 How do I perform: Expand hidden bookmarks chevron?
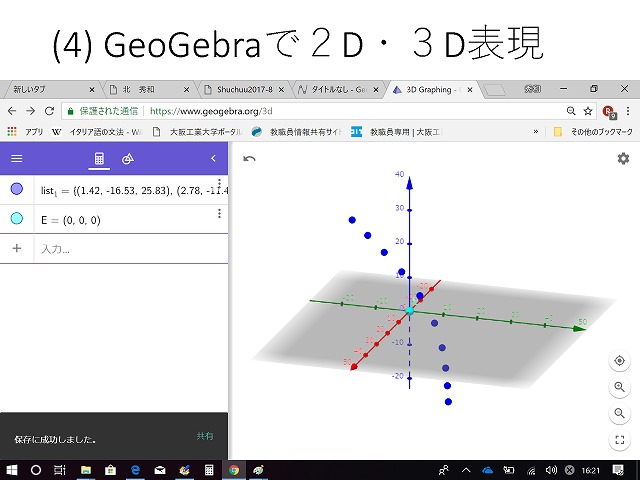[x=536, y=131]
